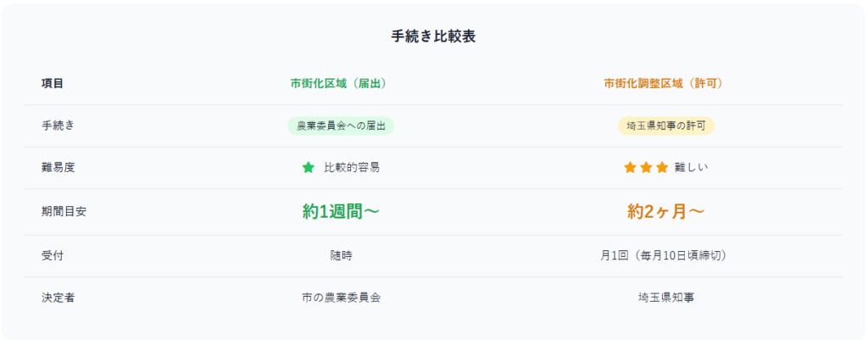The image size is (868, 340).
Task: Click the 市の農業委員会 cell
Action: pos(341,298)
